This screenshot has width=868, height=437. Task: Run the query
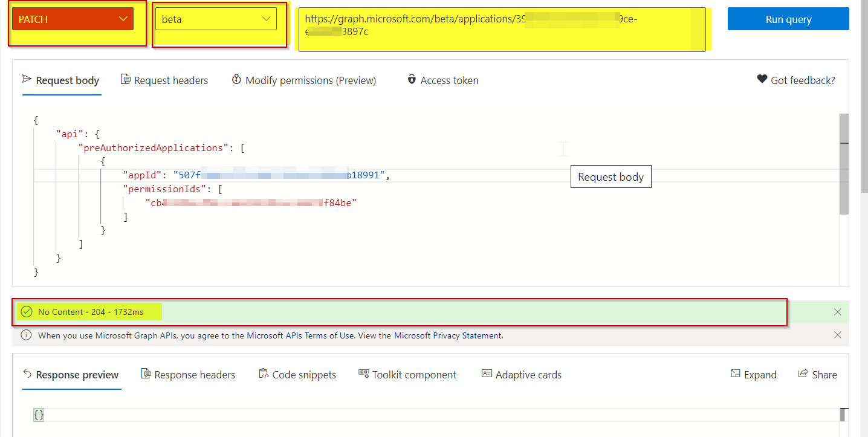click(x=788, y=19)
